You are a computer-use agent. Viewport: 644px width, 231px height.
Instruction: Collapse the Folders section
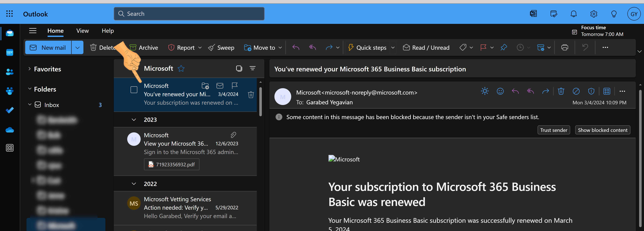point(30,89)
